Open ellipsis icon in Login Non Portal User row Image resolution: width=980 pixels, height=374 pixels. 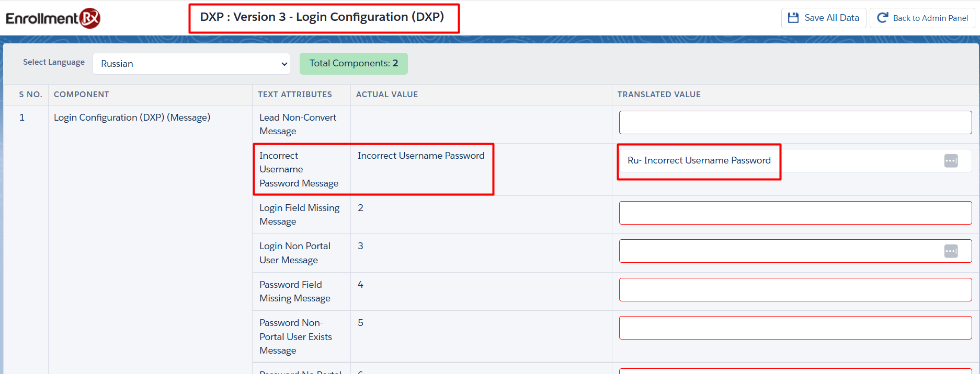(x=951, y=251)
